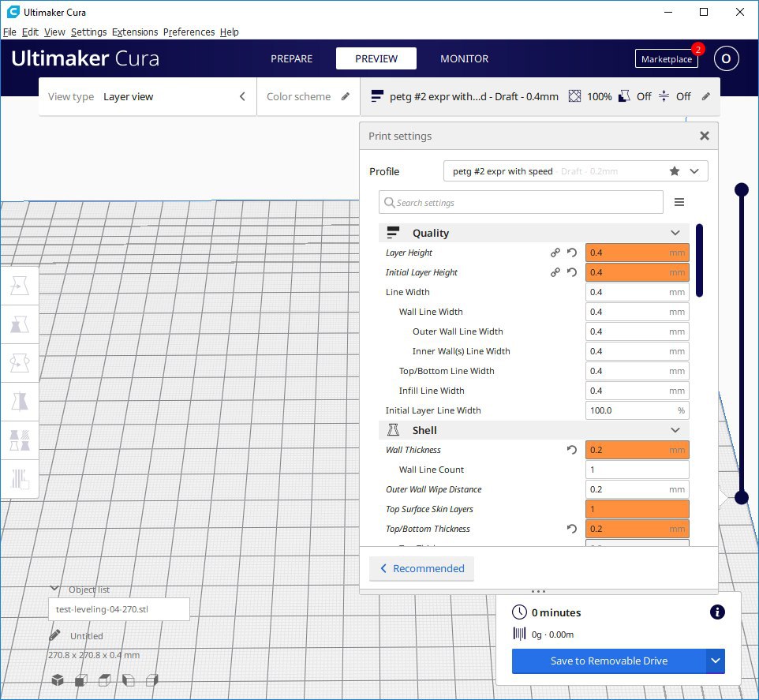Collapse the Quality section
The image size is (759, 700).
pos(675,233)
